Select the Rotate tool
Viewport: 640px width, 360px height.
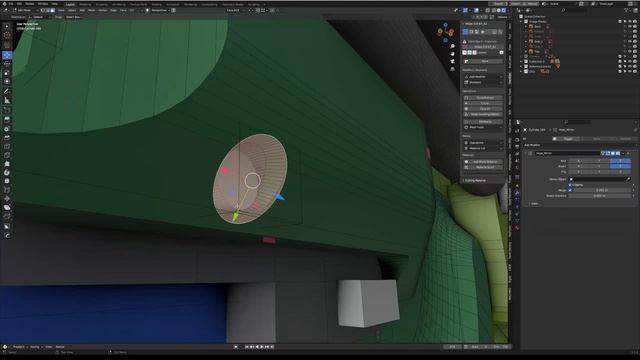[x=7, y=64]
